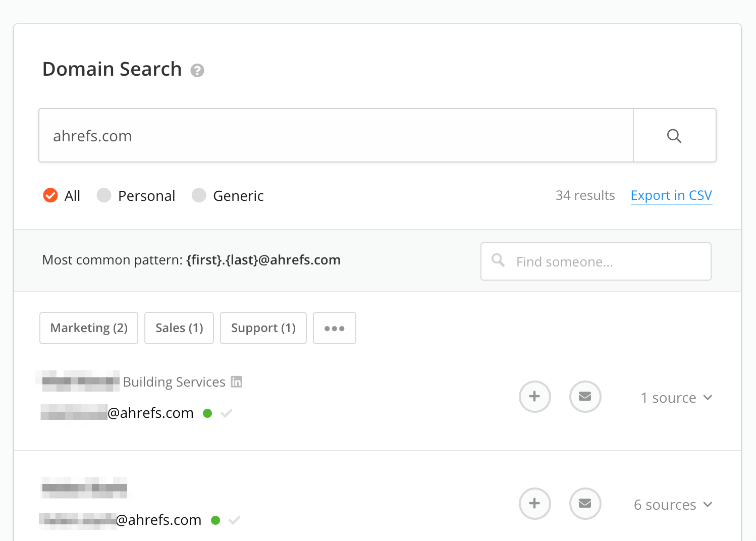Click the gray checkmark beside the first email
This screenshot has height=541, width=756.
226,413
